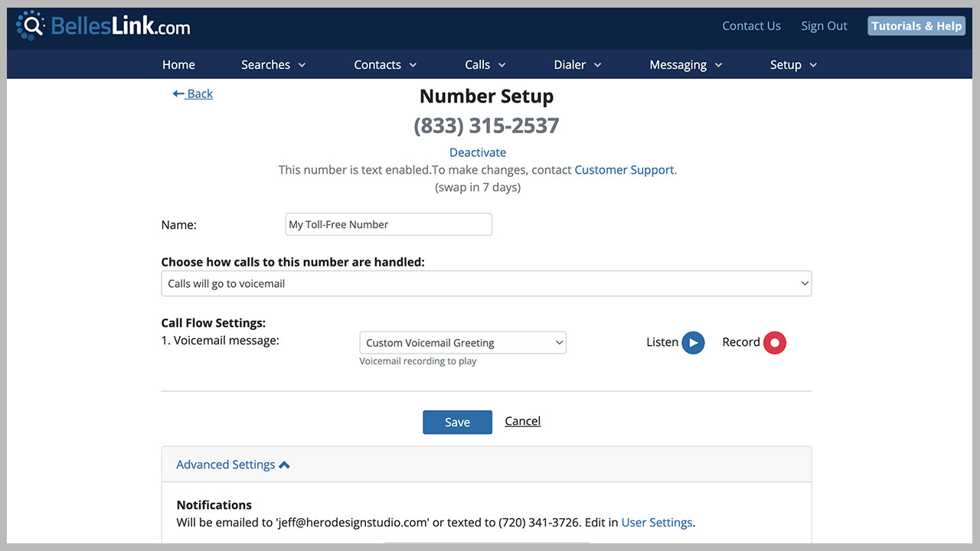
Task: Expand the Calls menu
Action: 485,65
